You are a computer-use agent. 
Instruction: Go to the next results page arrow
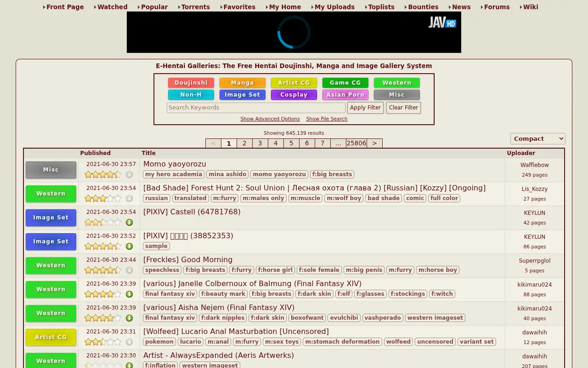374,143
